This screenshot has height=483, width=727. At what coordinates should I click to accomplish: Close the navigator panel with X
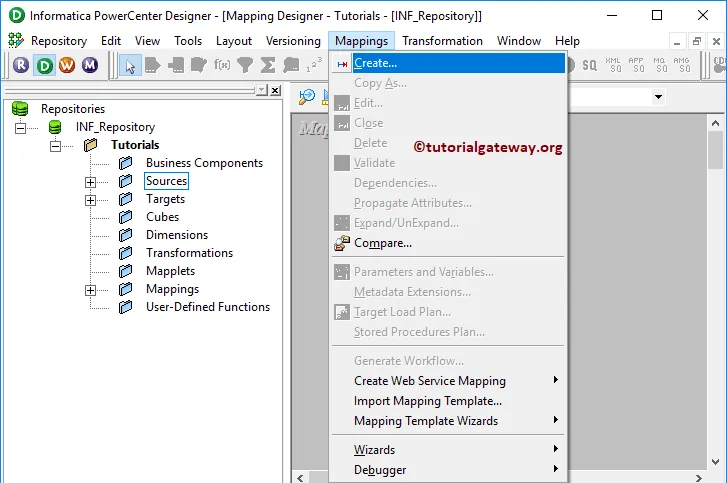point(275,90)
